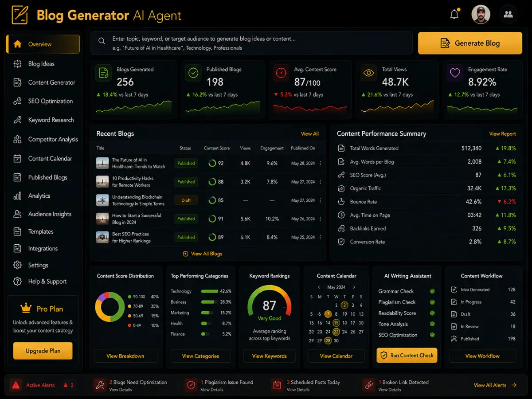Click the Templates sidebar icon

17,231
